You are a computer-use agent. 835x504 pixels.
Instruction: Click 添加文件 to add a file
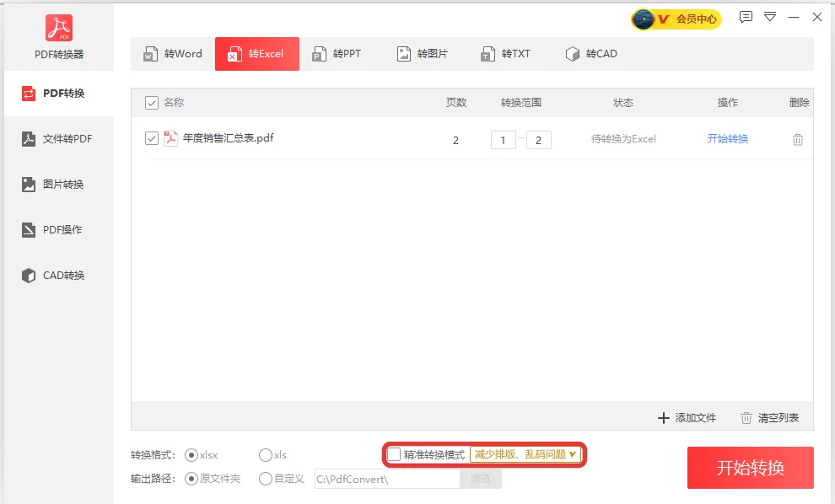[x=687, y=418]
